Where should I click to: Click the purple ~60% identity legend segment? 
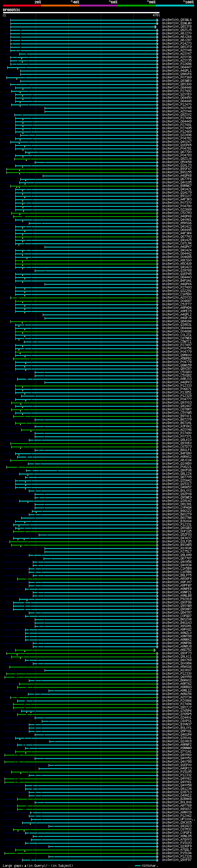click(99, 6)
